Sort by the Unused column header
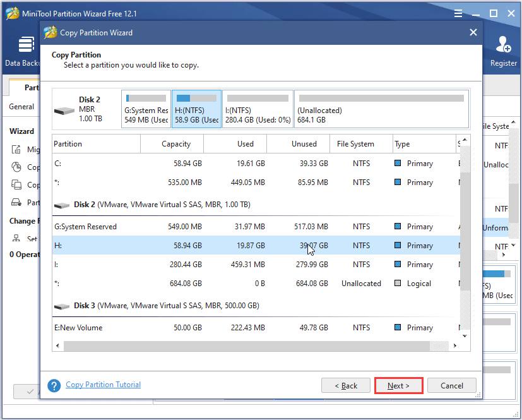 (299, 144)
